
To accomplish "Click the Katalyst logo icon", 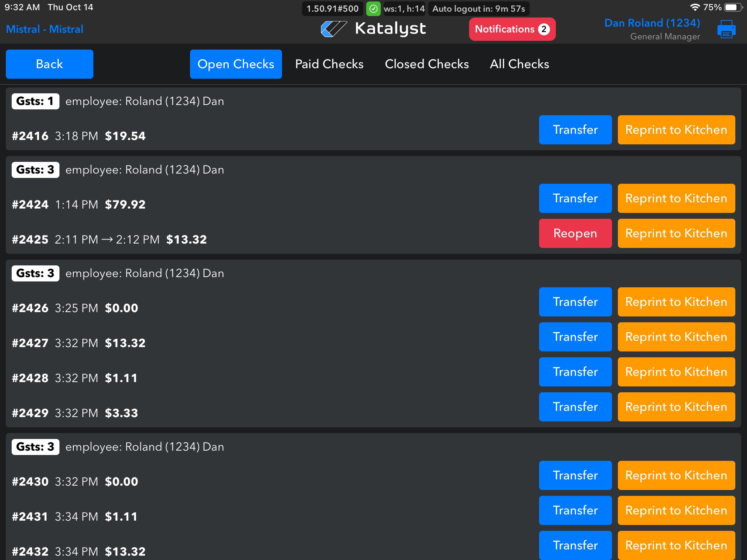I will point(333,29).
